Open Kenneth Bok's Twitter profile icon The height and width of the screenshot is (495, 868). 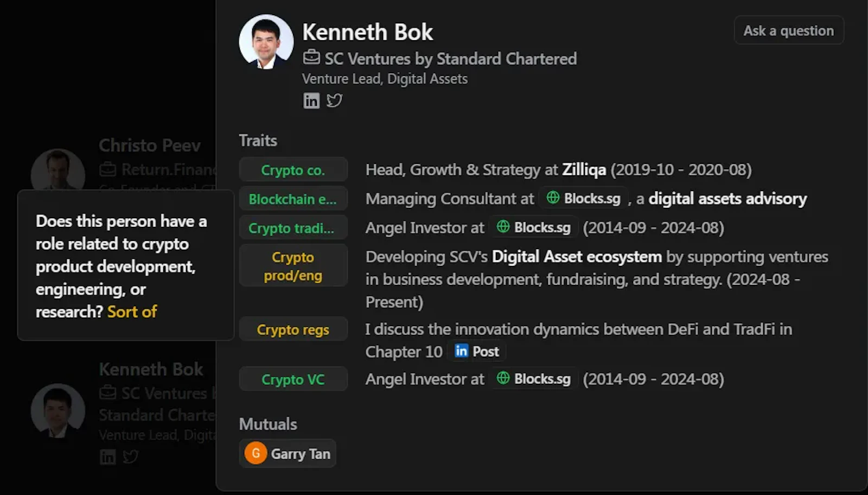[334, 100]
